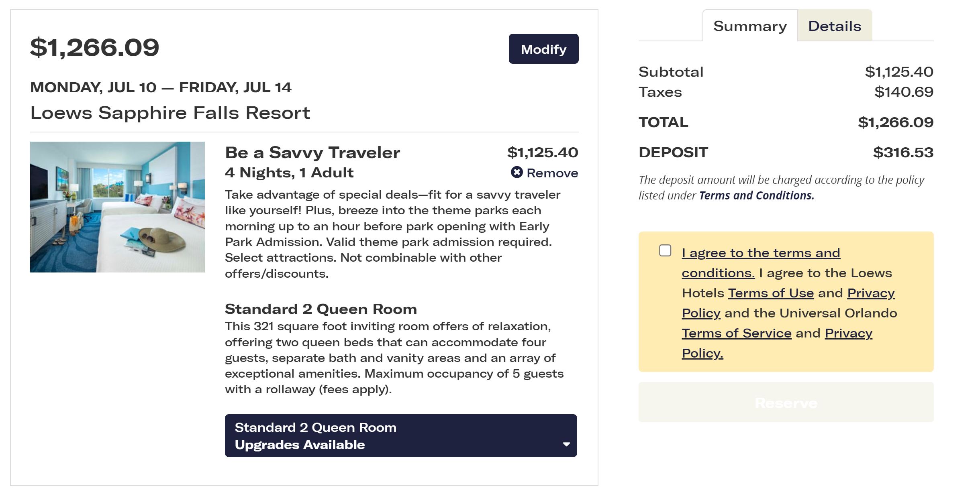Viewport: 980px width, 496px height.
Task: Open Loews Hotels Terms of Use link
Action: tap(771, 293)
